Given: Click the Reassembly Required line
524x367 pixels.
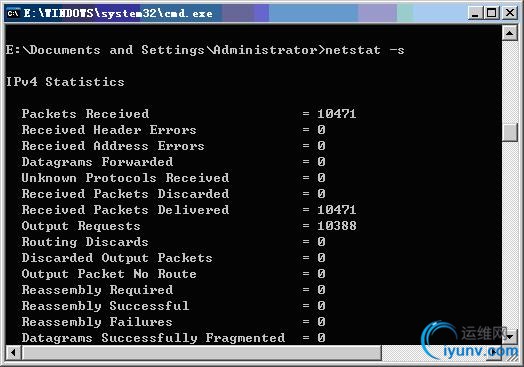Looking at the screenshot, I should [x=174, y=290].
